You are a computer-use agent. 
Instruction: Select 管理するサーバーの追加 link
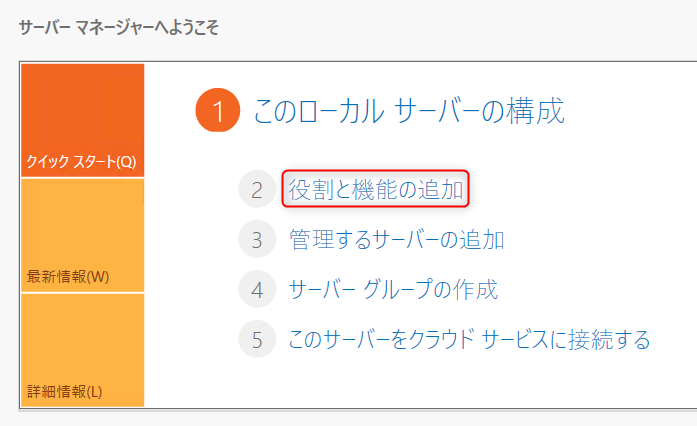pyautogui.click(x=396, y=240)
